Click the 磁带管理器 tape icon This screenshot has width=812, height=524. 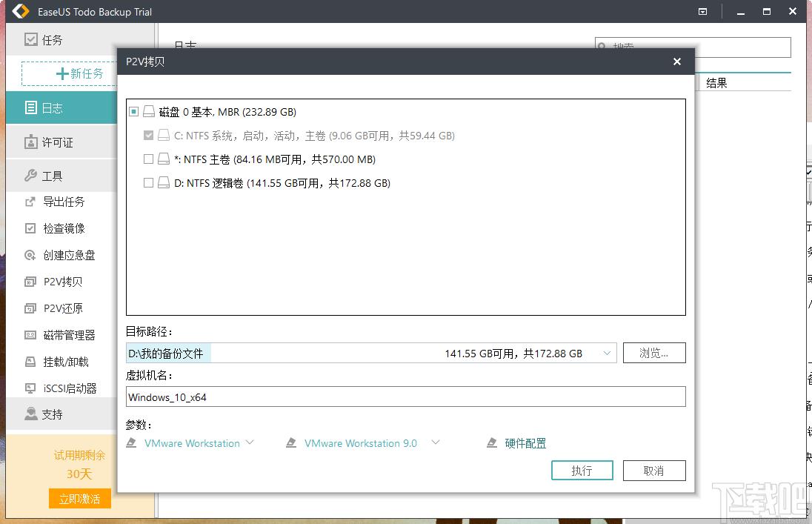(30, 335)
